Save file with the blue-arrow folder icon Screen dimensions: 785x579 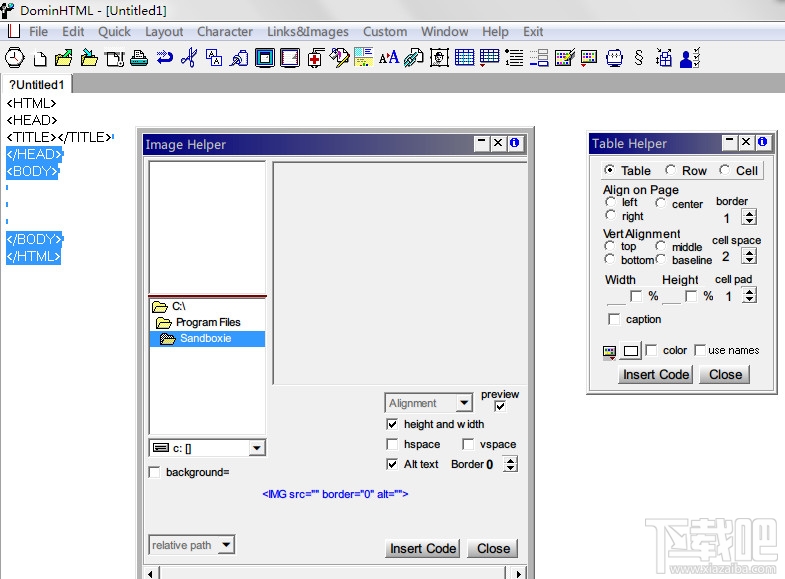pos(89,58)
